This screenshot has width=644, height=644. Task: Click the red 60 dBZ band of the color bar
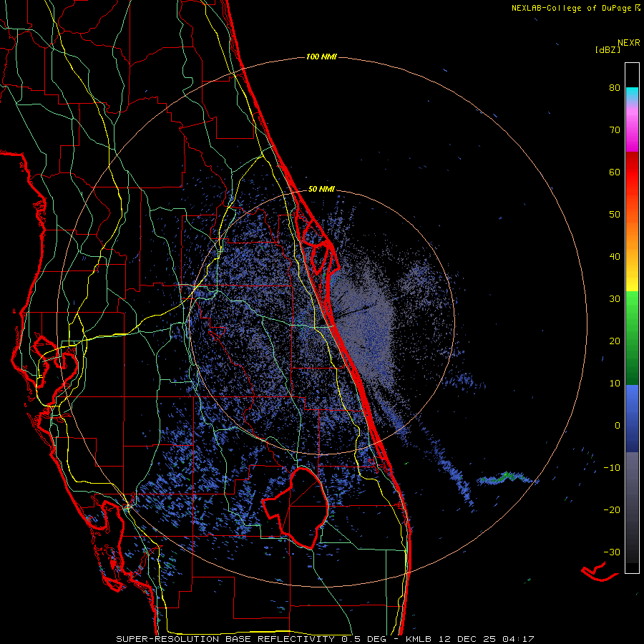632,172
